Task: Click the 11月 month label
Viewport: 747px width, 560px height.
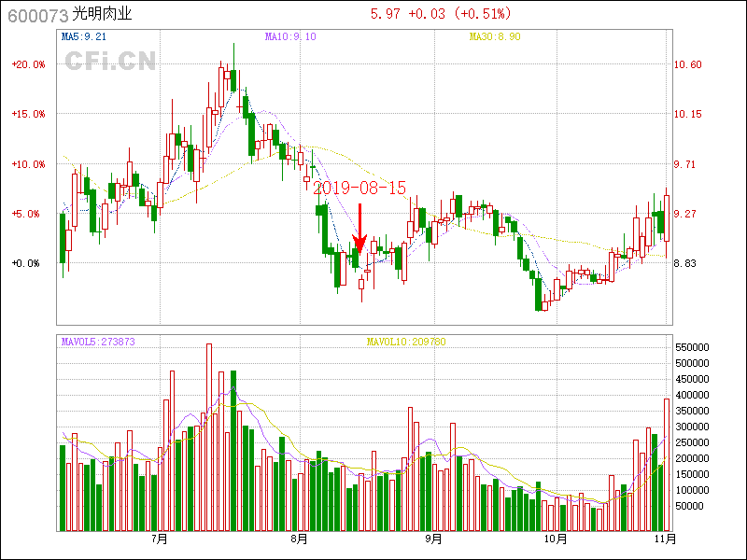Action: pos(665,539)
